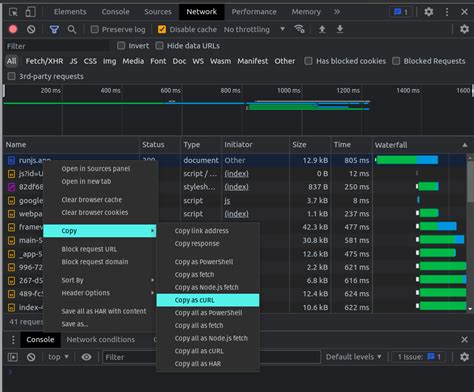This screenshot has height=392, width=474.
Task: Switch to the Performance tab
Action: [x=254, y=12]
